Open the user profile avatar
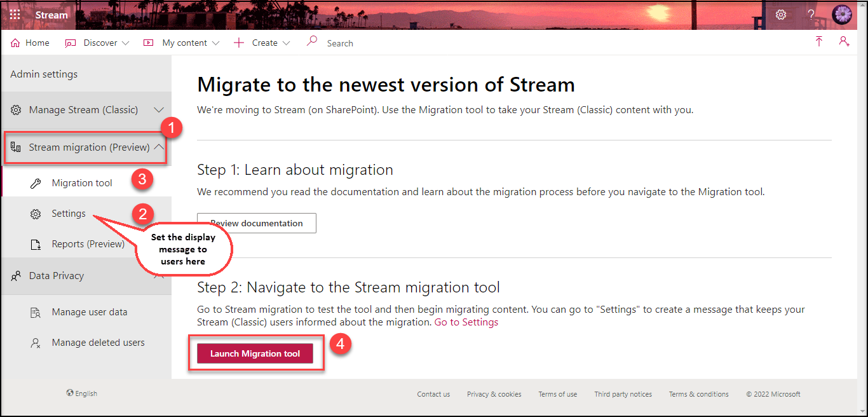 [x=842, y=15]
